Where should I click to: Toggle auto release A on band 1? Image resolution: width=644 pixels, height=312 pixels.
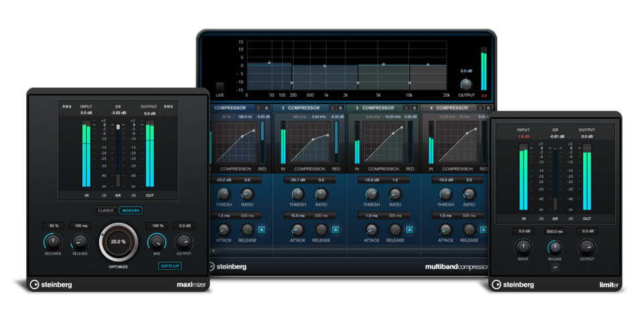click(x=262, y=230)
